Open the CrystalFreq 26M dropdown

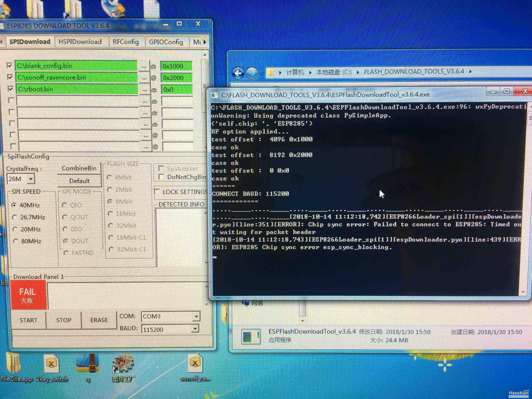point(31,179)
